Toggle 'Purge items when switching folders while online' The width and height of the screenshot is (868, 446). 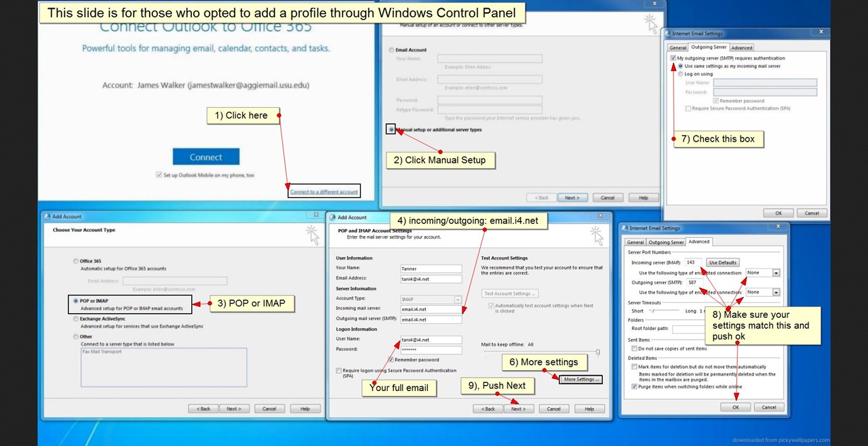(633, 386)
